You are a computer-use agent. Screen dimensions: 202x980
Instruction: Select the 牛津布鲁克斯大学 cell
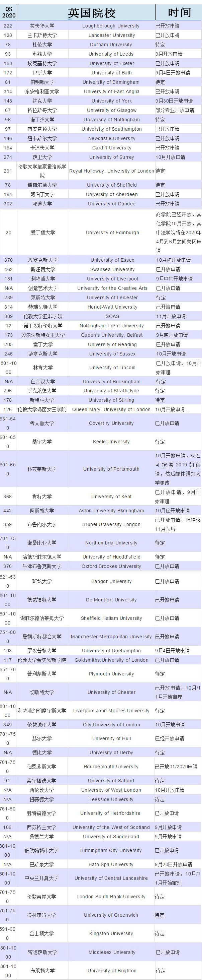coord(42,566)
